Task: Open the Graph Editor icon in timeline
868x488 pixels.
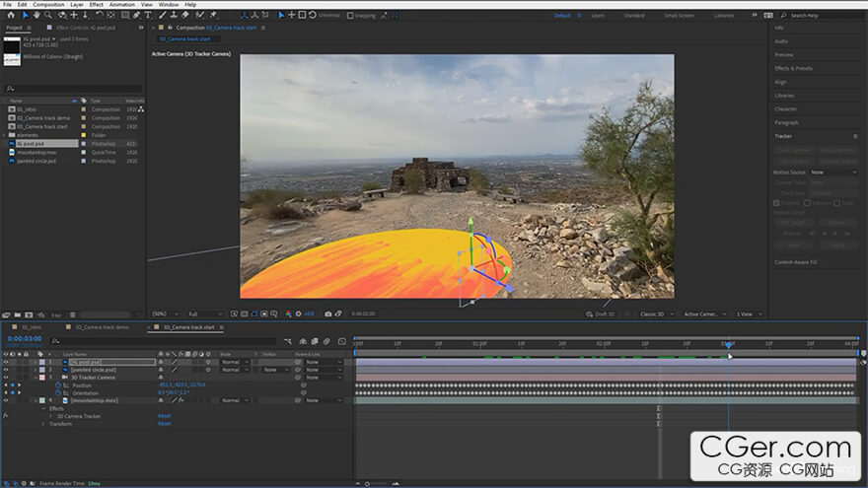Action: [x=341, y=341]
